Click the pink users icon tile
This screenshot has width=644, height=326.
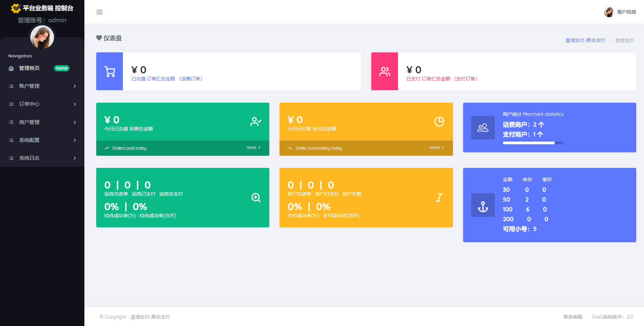coord(384,72)
